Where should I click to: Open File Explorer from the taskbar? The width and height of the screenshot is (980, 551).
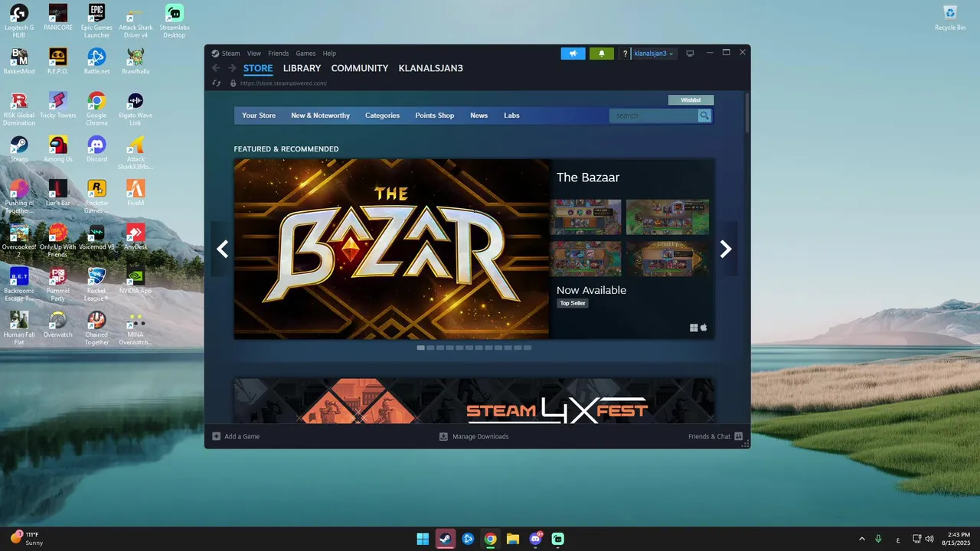pyautogui.click(x=513, y=539)
